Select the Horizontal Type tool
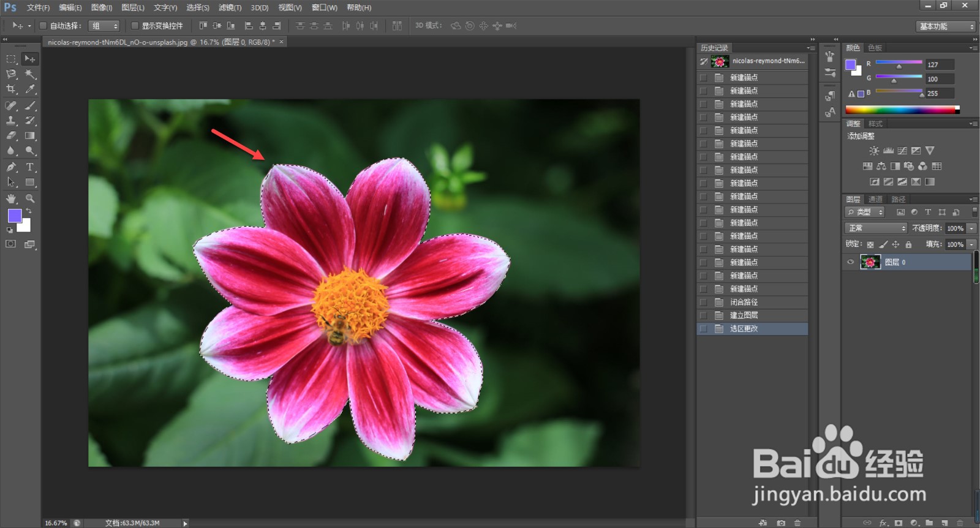Image resolution: width=980 pixels, height=528 pixels. point(29,167)
